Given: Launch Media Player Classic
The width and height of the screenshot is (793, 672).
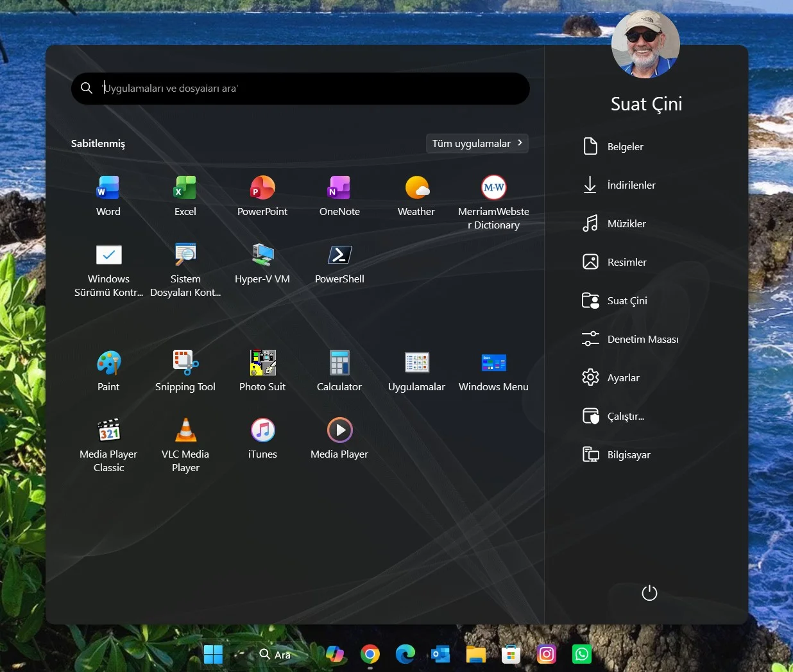Looking at the screenshot, I should tap(108, 445).
